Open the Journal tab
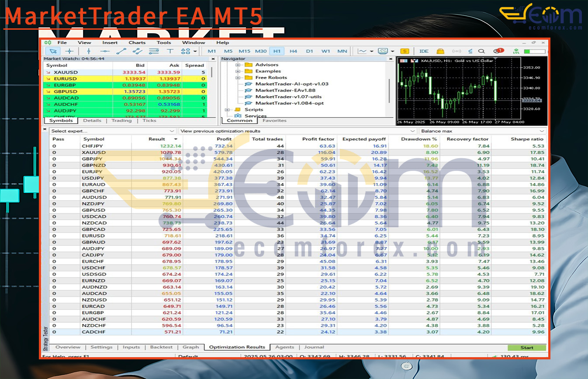 [x=314, y=347]
